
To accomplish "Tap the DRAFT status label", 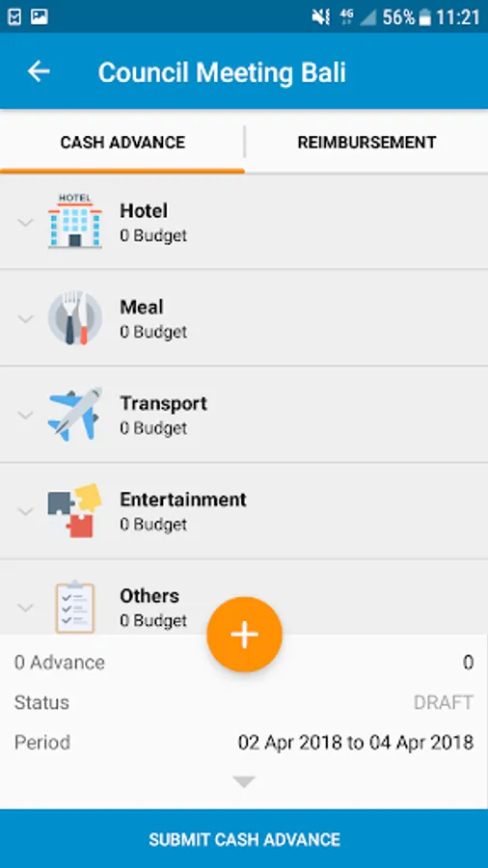I will pyautogui.click(x=444, y=702).
